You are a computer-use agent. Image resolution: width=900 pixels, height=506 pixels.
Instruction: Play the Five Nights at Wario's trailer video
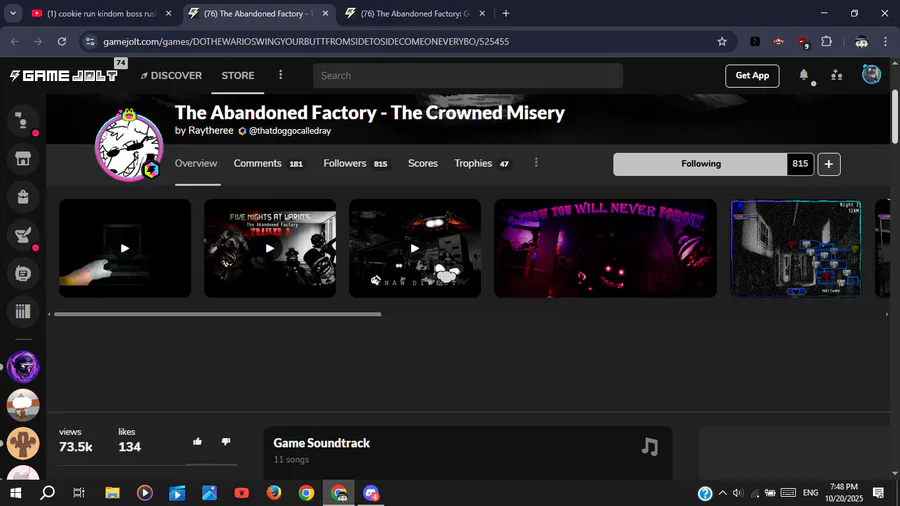tap(270, 248)
